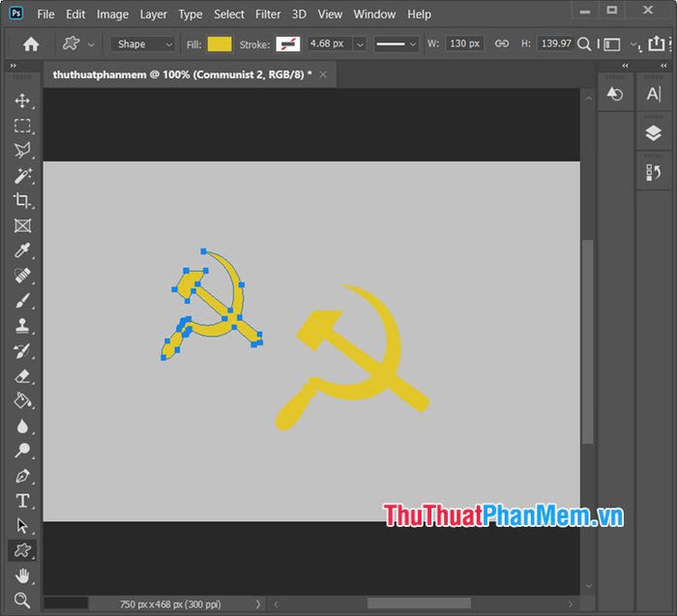Open the Layers panel icon
The width and height of the screenshot is (677, 616).
pos(654,133)
